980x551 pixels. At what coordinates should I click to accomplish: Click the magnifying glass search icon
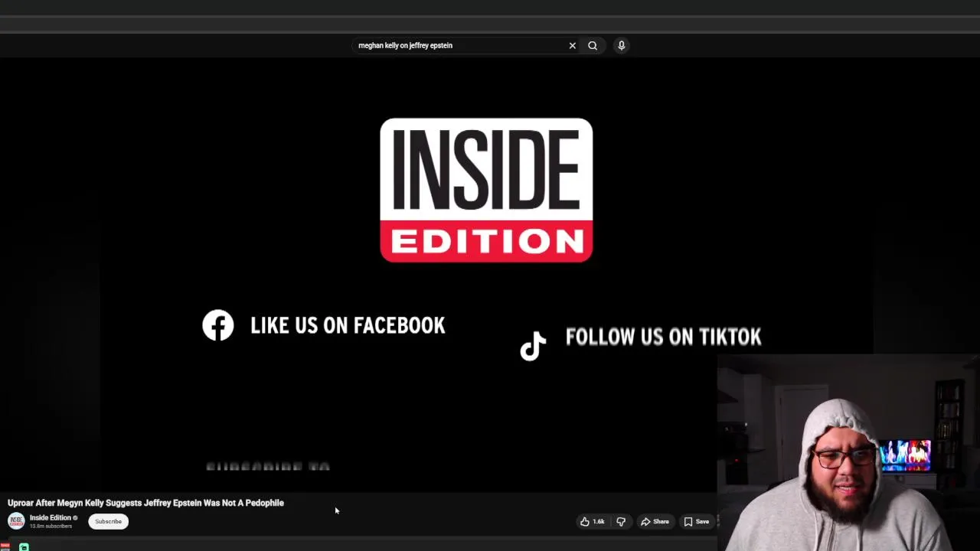click(x=593, y=45)
